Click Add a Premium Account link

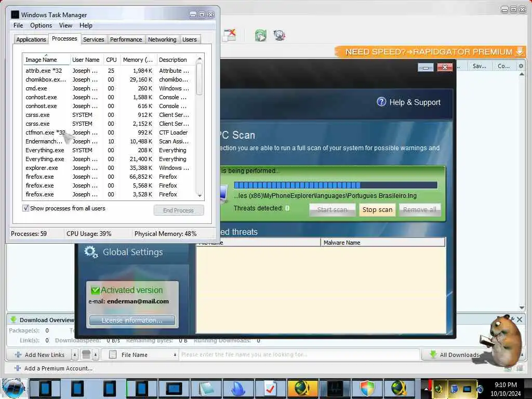(58, 368)
